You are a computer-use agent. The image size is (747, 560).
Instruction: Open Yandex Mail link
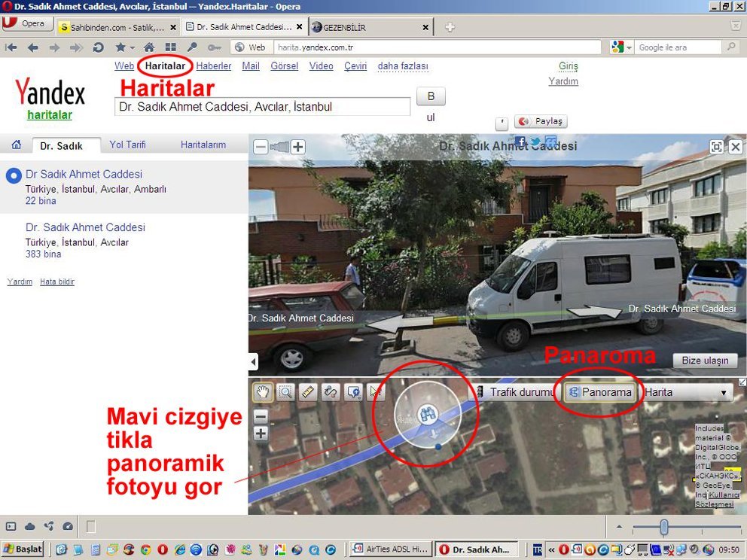coord(251,66)
